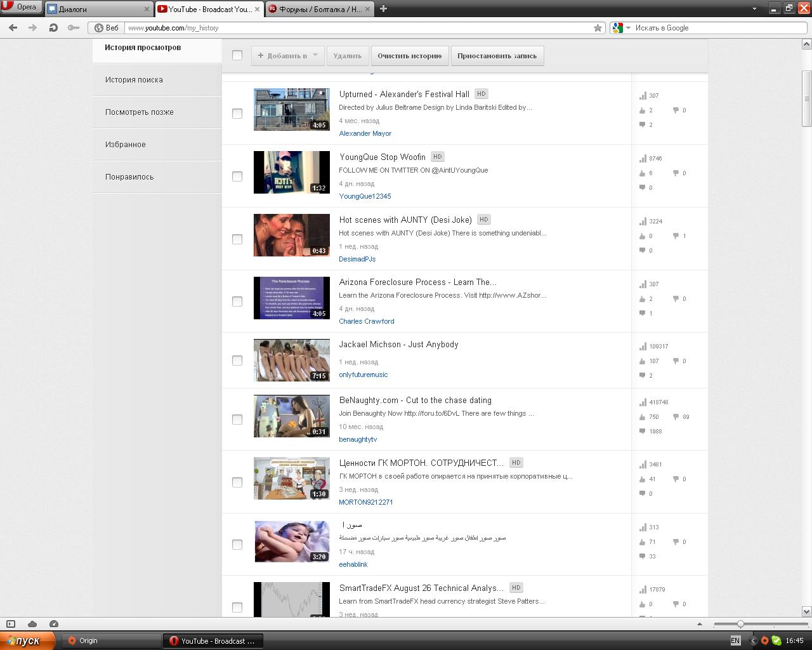Open the closed tabs list arrow
The width and height of the screenshot is (812, 650).
coord(754,9)
